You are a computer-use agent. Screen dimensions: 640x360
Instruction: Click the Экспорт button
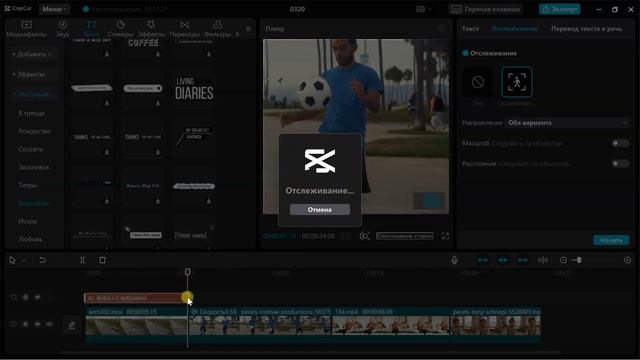(560, 9)
